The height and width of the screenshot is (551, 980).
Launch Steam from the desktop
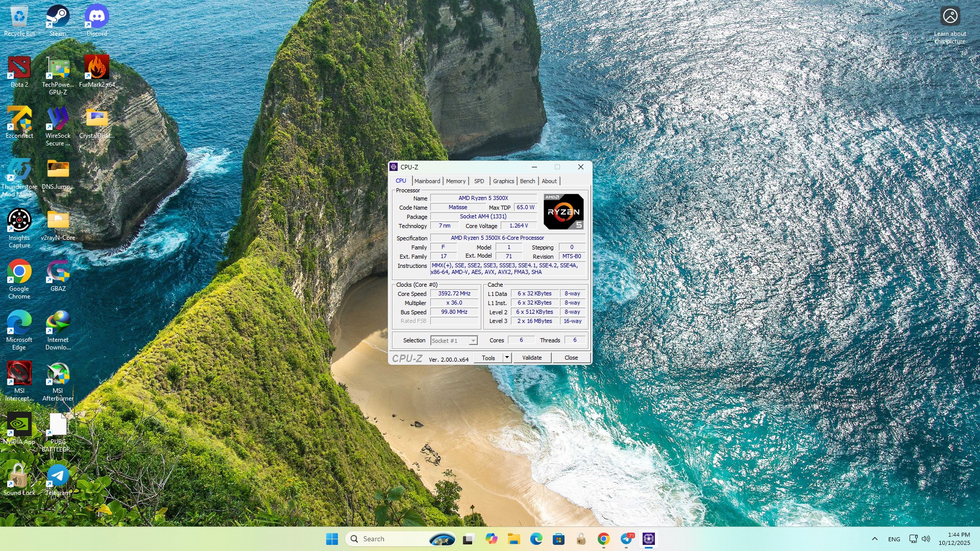(58, 17)
